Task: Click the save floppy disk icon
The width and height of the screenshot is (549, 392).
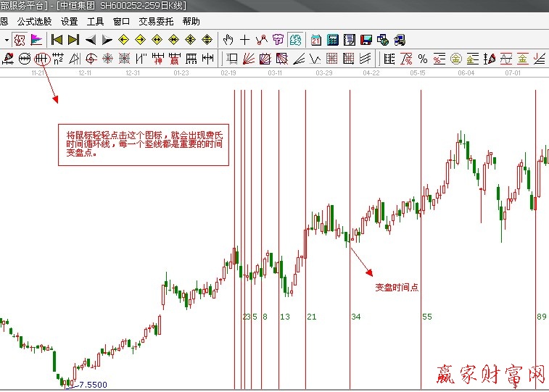Action: coord(366,40)
